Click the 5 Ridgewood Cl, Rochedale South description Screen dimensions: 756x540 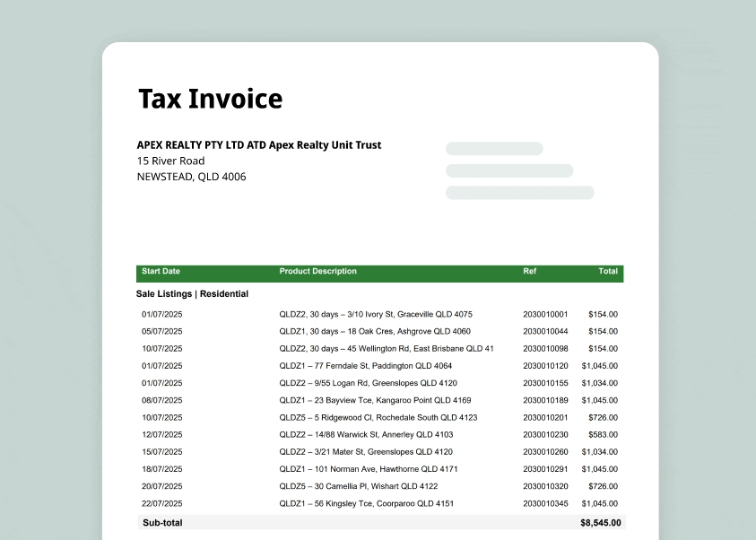(378, 417)
